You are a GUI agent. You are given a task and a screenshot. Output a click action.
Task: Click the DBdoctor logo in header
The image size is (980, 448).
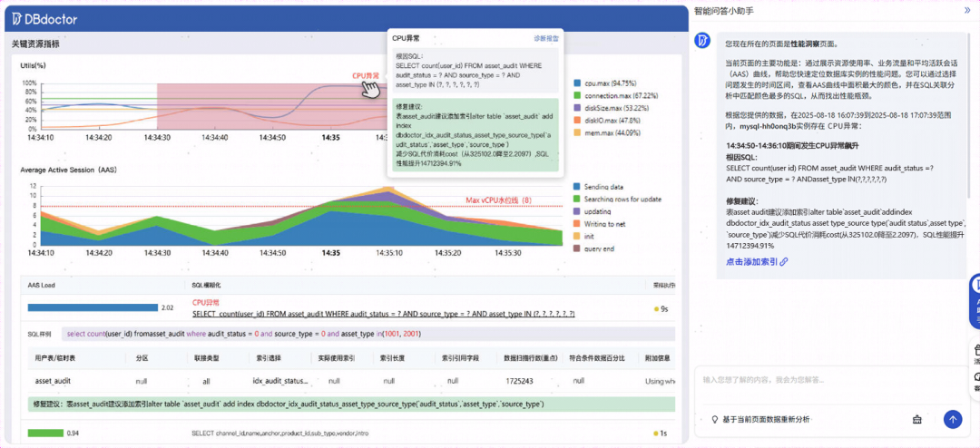[x=44, y=19]
